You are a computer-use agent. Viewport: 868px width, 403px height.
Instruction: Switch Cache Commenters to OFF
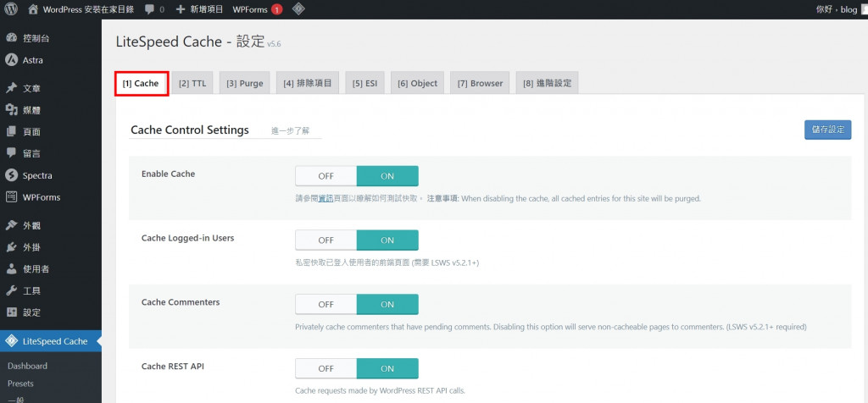point(325,304)
